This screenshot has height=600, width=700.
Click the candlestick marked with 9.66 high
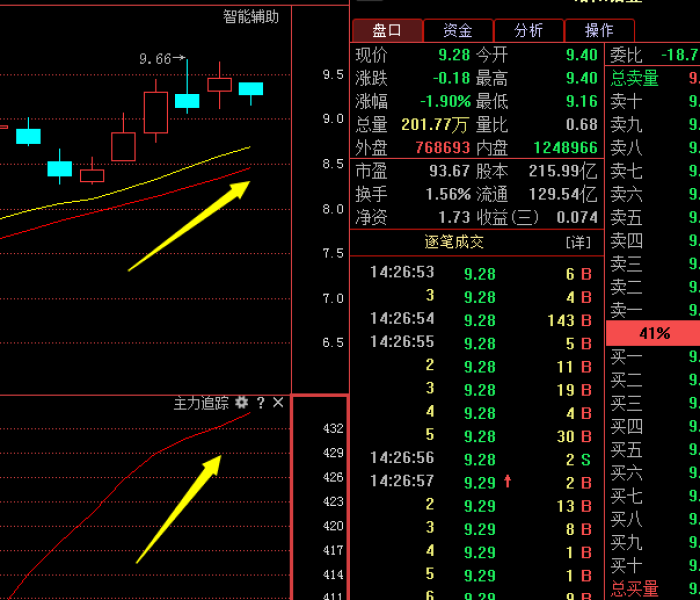[187, 98]
